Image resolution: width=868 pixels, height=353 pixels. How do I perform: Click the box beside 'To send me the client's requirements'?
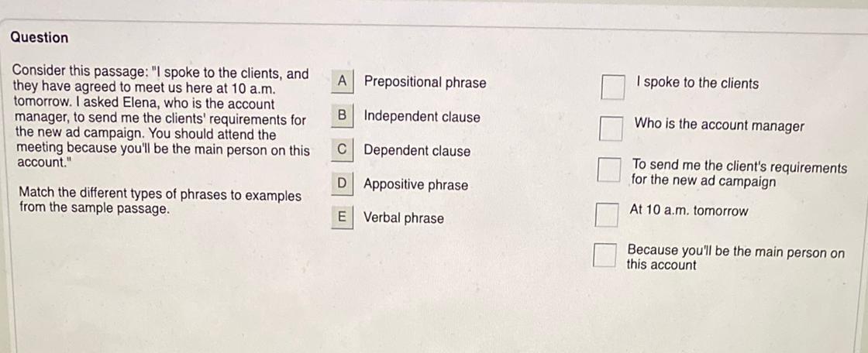point(608,170)
